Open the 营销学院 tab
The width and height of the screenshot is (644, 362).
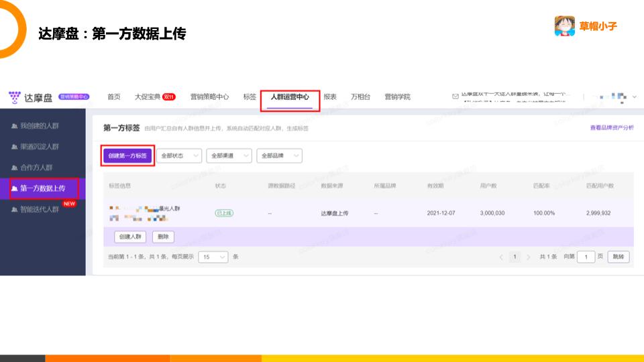397,97
